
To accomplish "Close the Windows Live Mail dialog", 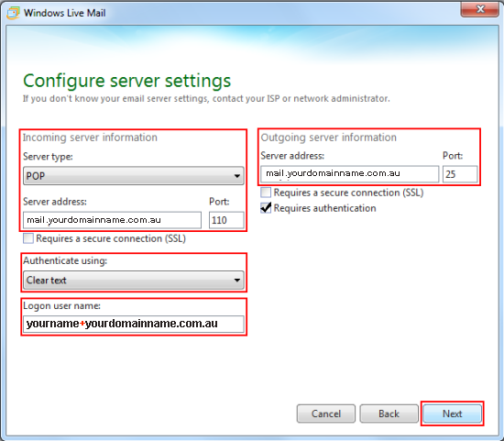I will click(x=480, y=8).
